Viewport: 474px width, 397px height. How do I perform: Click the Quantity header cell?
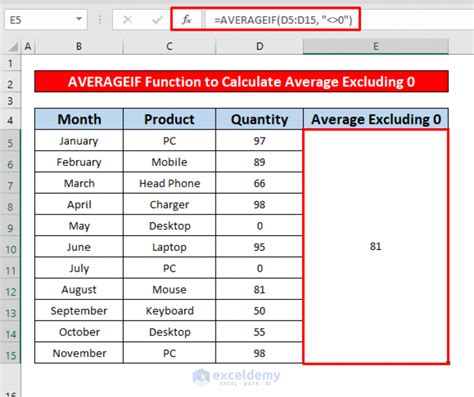(259, 119)
